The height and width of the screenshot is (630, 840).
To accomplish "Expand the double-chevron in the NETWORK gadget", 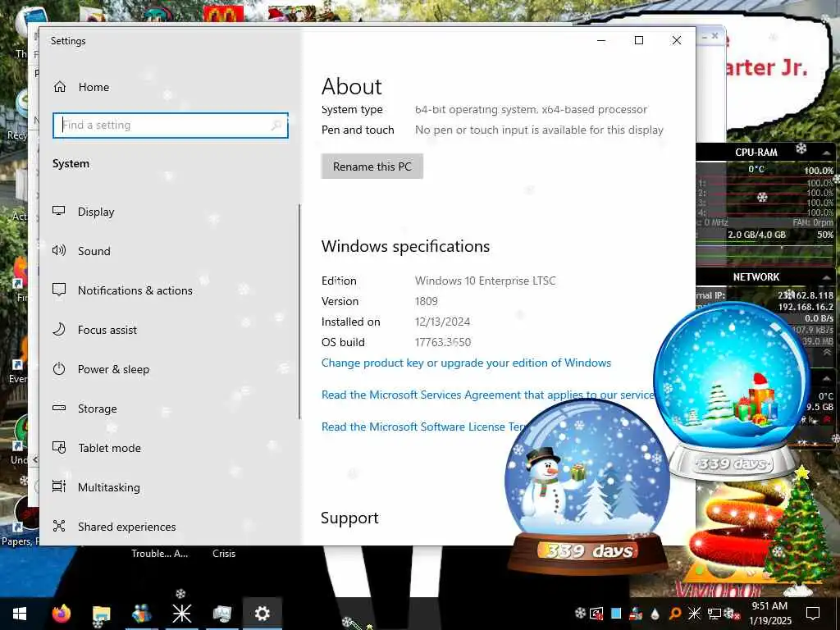I will pos(827,353).
